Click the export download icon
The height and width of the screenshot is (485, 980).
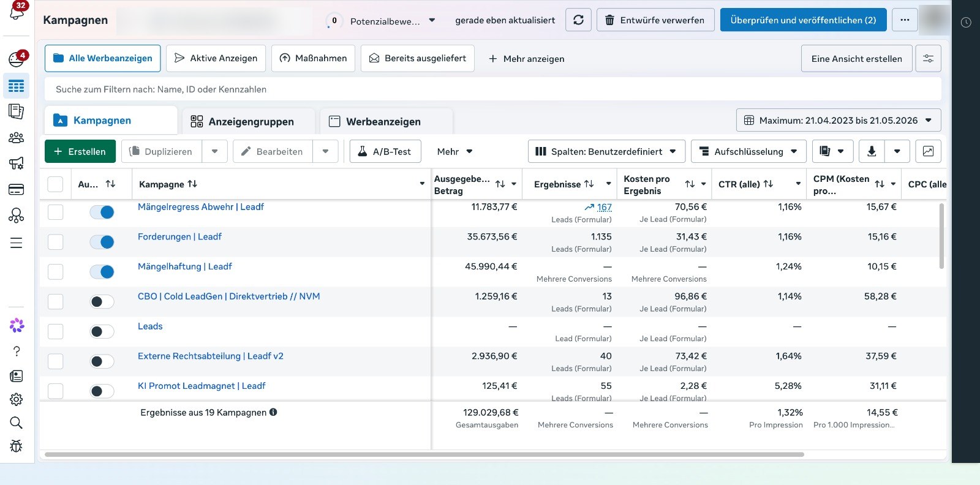pyautogui.click(x=872, y=151)
